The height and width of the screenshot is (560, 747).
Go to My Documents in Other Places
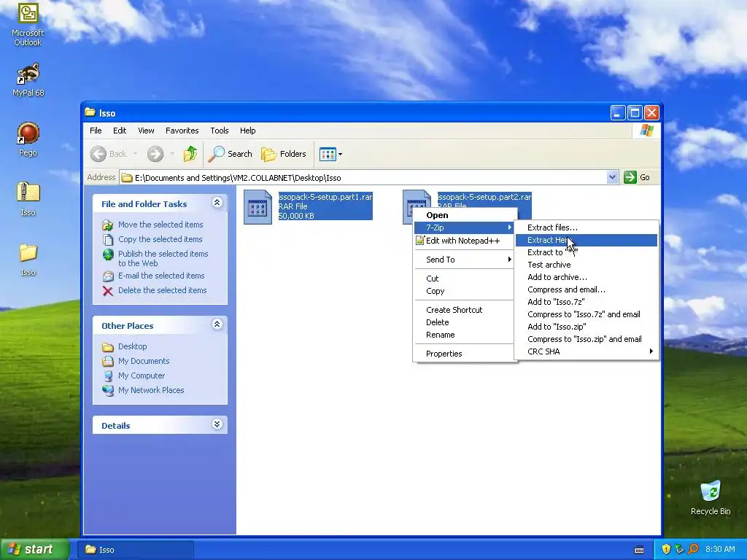click(144, 361)
